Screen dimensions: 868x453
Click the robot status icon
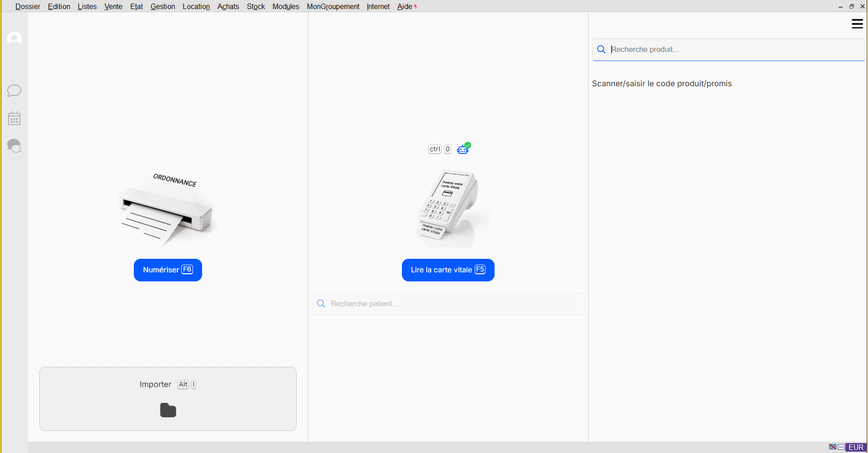463,149
